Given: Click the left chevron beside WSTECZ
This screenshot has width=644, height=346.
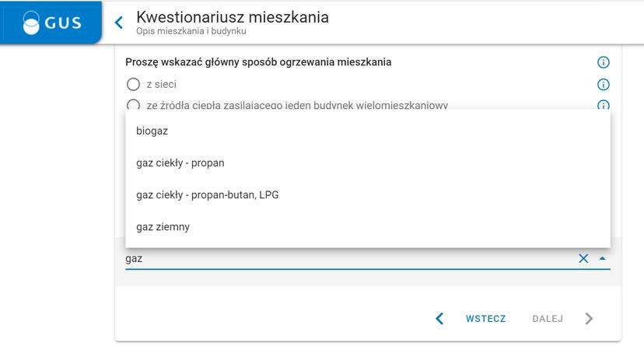Looking at the screenshot, I should [x=439, y=318].
